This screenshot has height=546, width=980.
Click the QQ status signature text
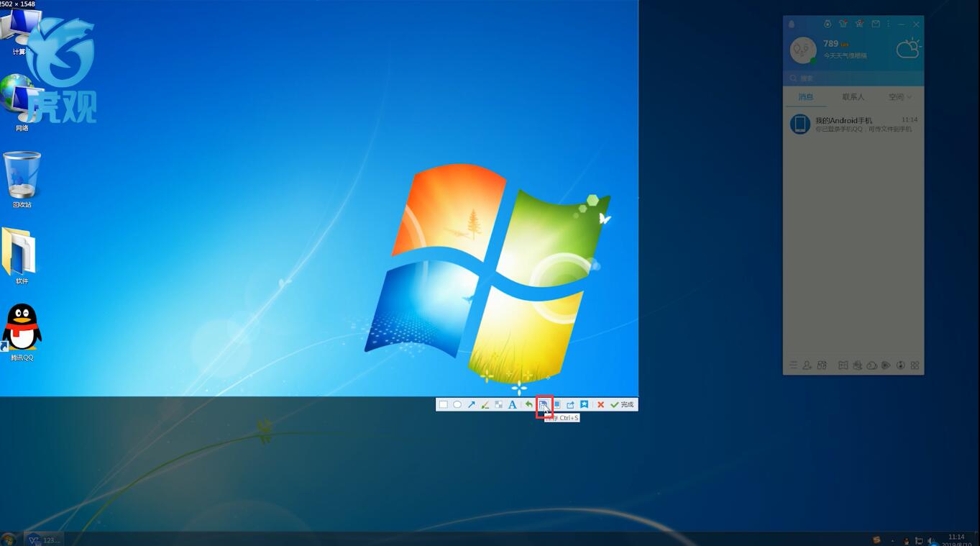tap(845, 55)
